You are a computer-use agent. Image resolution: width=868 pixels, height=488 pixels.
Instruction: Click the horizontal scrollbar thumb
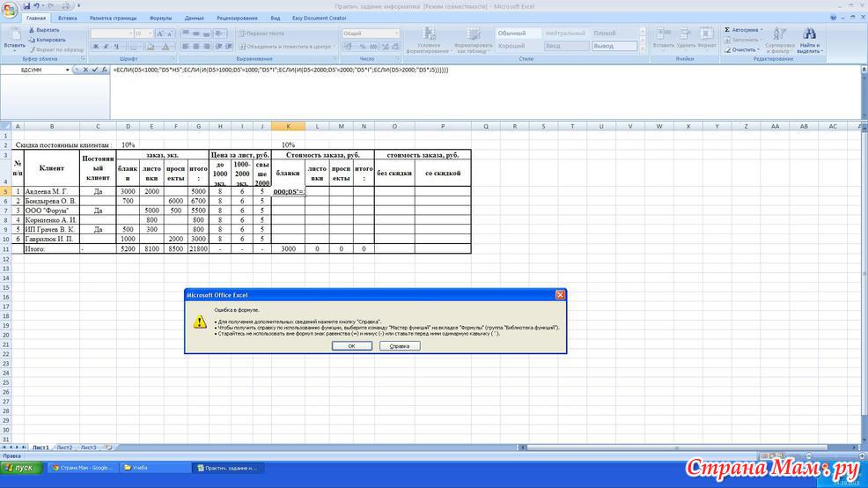click(x=676, y=447)
